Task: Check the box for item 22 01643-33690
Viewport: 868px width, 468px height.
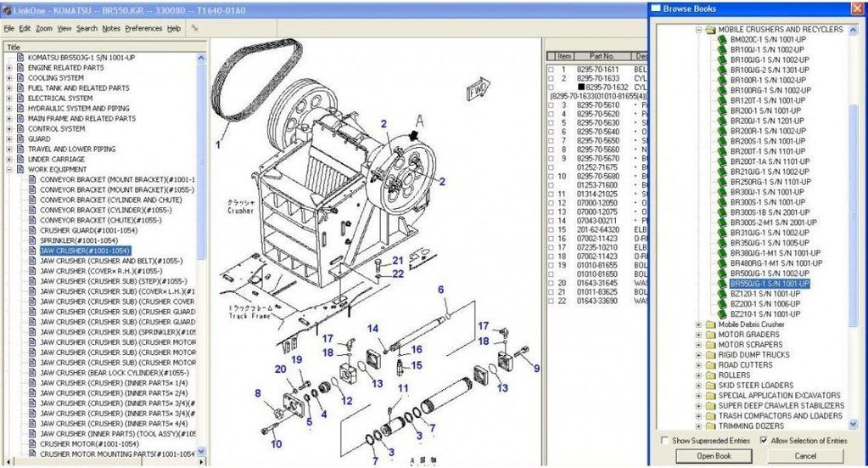Action: pyautogui.click(x=551, y=301)
